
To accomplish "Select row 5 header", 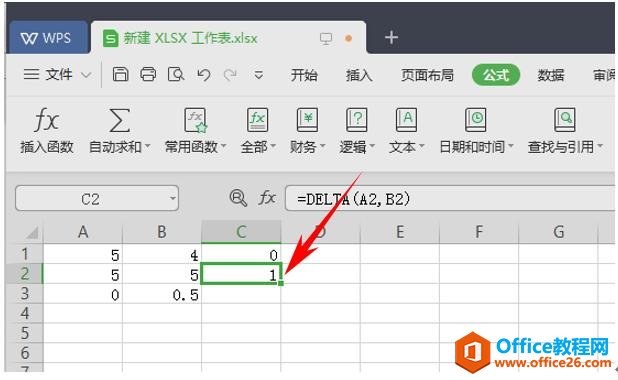I will (25, 333).
